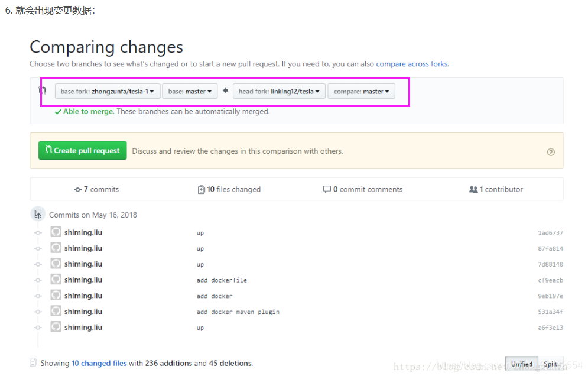Open commit hash 1ad6737
The width and height of the screenshot is (588, 376).
(x=551, y=233)
